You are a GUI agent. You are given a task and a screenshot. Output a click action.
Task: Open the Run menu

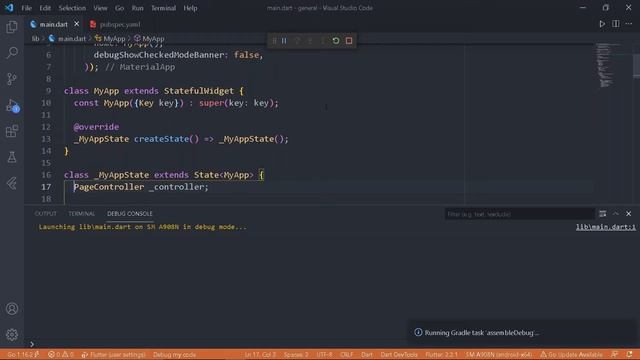click(x=138, y=8)
